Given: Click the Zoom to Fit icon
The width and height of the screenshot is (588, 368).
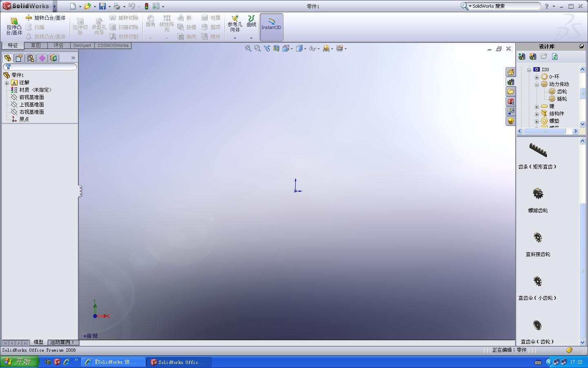Looking at the screenshot, I should pos(248,48).
